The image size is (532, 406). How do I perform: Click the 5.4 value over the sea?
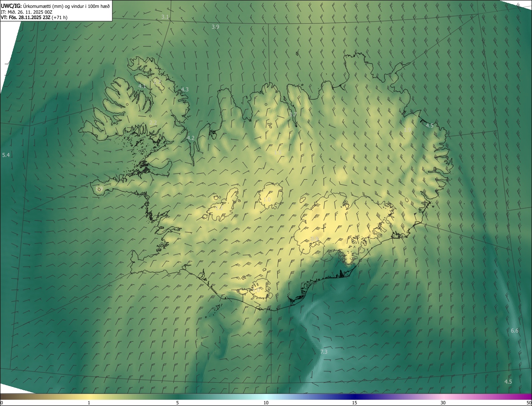click(6, 155)
